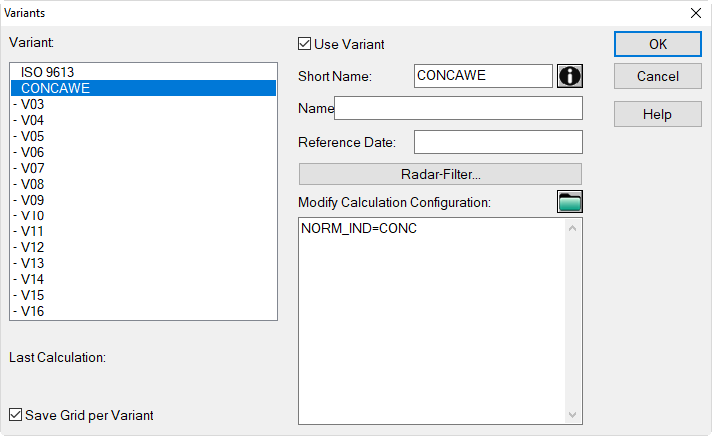Click the configuration box scroll down arrow

click(x=573, y=415)
